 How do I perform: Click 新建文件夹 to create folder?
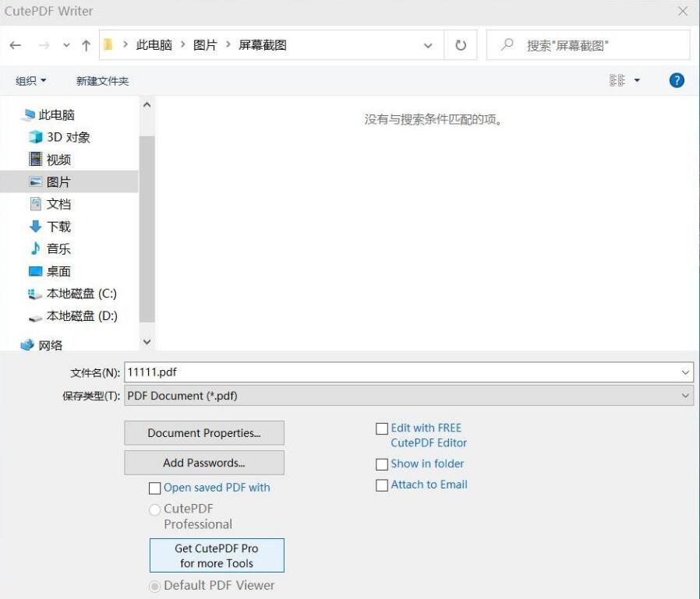[102, 81]
